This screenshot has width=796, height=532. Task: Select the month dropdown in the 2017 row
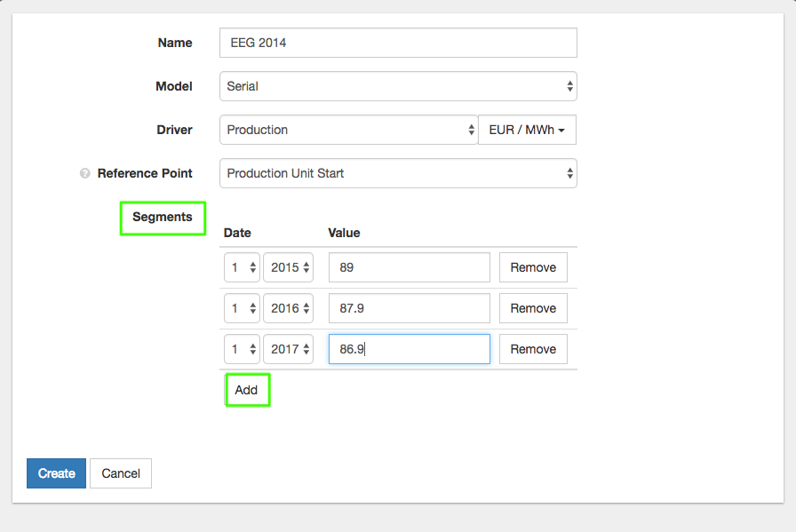click(x=242, y=349)
